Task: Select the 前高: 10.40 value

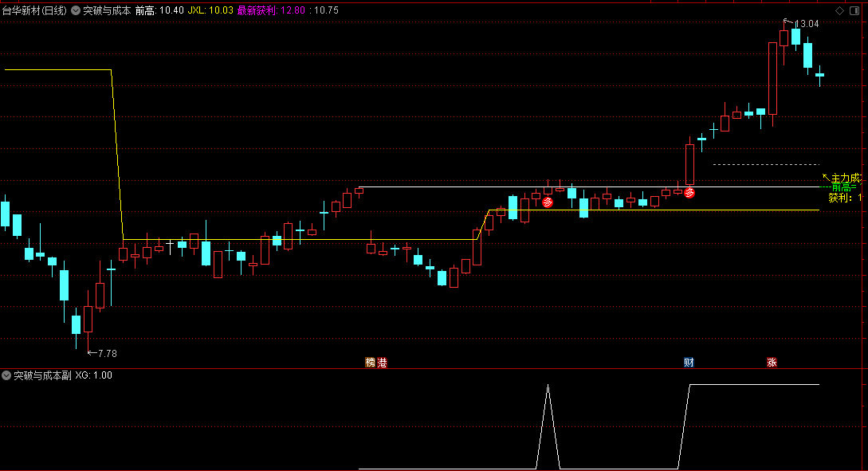Action: pyautogui.click(x=159, y=10)
